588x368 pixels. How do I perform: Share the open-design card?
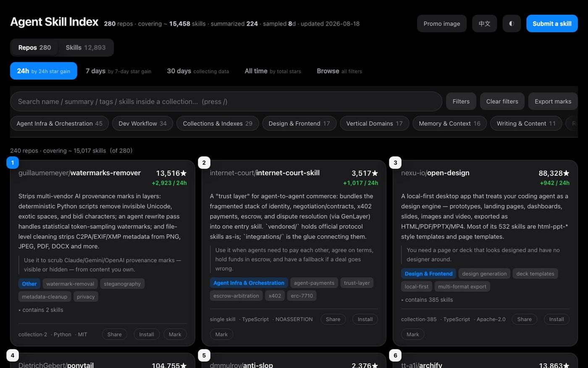point(525,319)
